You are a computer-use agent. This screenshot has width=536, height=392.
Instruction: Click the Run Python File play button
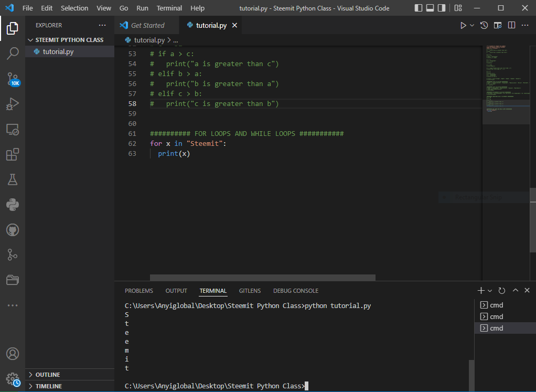point(463,25)
